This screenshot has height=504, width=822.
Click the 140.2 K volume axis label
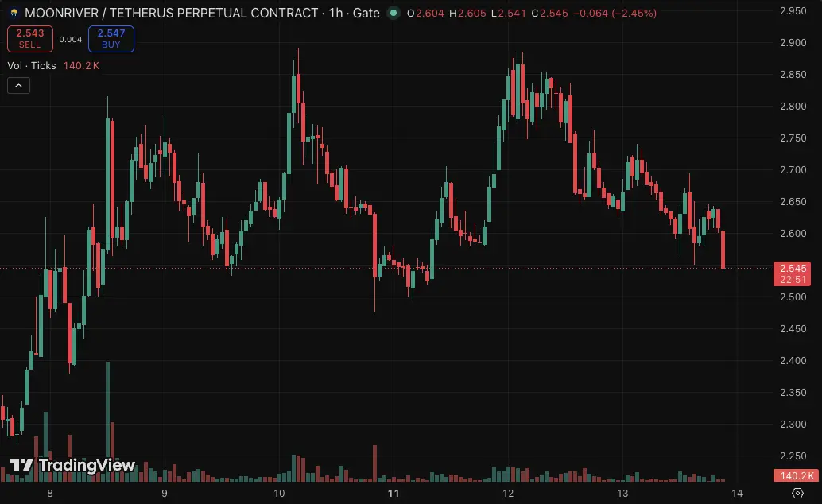[796, 475]
